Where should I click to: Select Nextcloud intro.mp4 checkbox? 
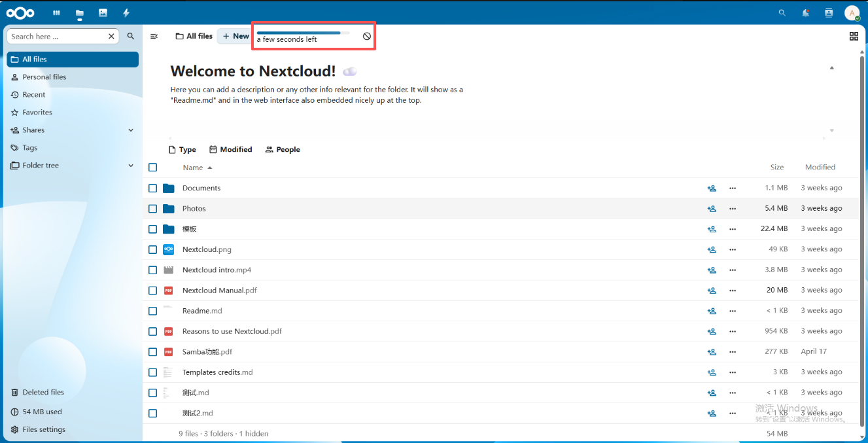(152, 270)
